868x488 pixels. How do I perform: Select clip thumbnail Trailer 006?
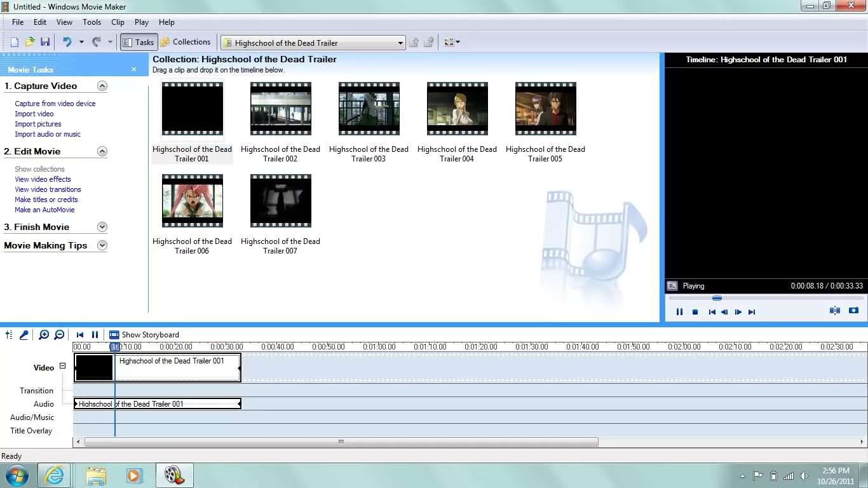click(192, 201)
